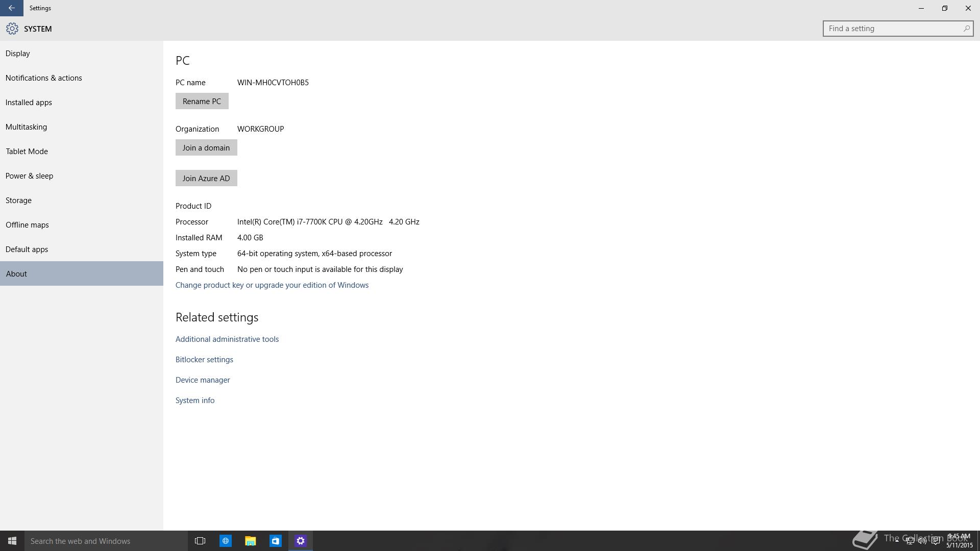Click the PC name WIN-MH0CVTOH0B5

point(273,83)
